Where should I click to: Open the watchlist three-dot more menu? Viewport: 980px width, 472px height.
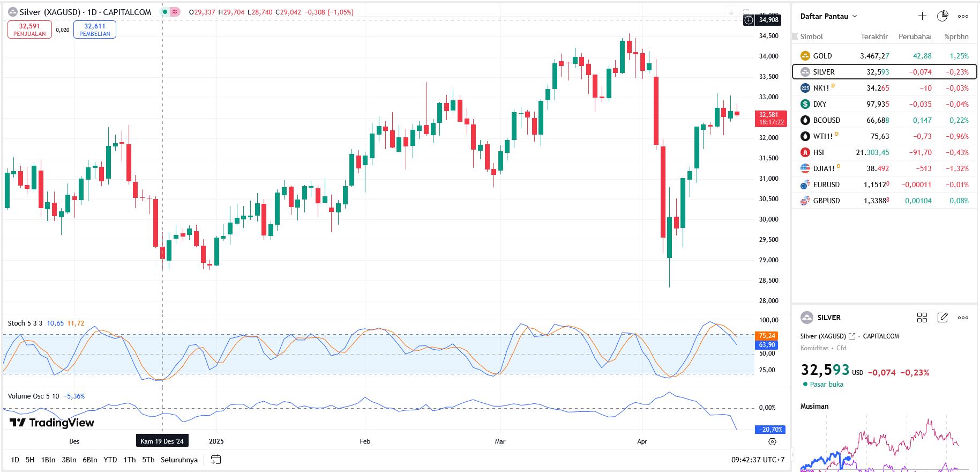coord(963,16)
